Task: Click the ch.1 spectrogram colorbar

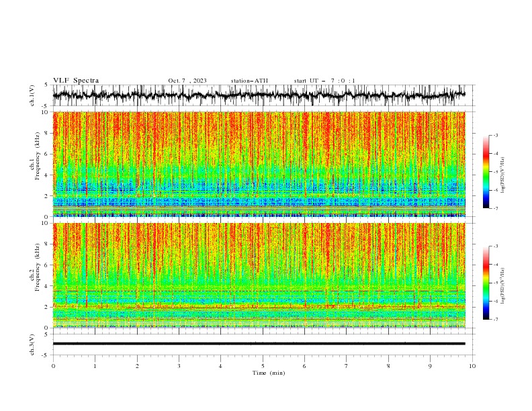Action: point(486,172)
